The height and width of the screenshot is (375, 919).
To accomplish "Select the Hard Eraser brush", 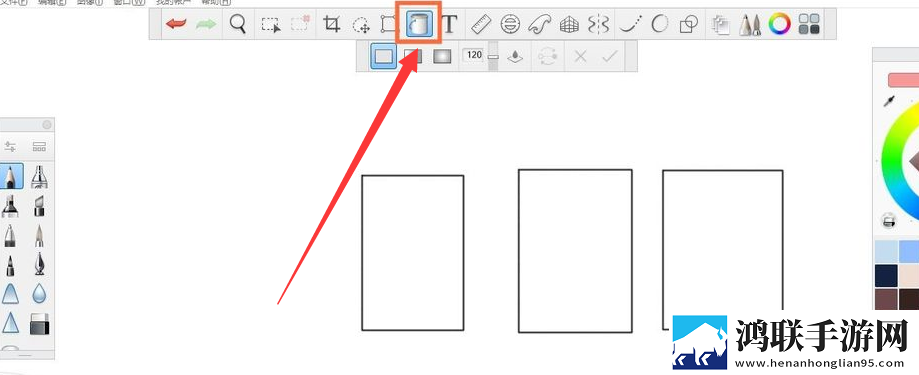I will click(x=39, y=323).
